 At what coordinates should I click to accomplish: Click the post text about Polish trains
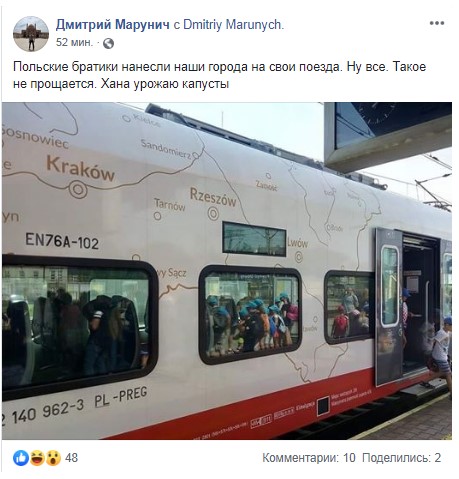219,75
